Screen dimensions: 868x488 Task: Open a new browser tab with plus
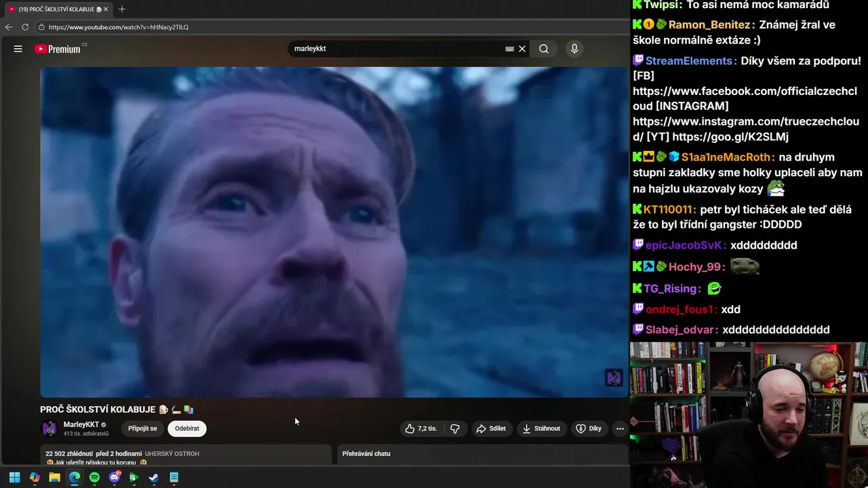(x=122, y=9)
